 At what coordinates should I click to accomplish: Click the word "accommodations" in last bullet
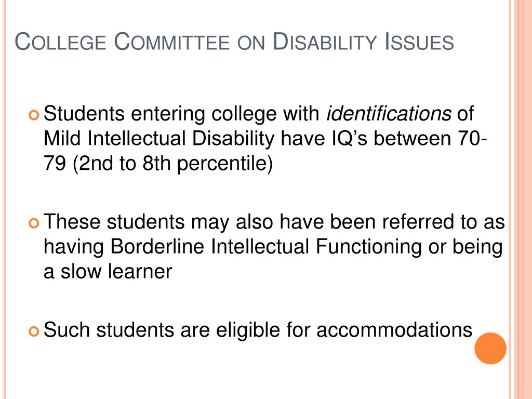coord(394,330)
